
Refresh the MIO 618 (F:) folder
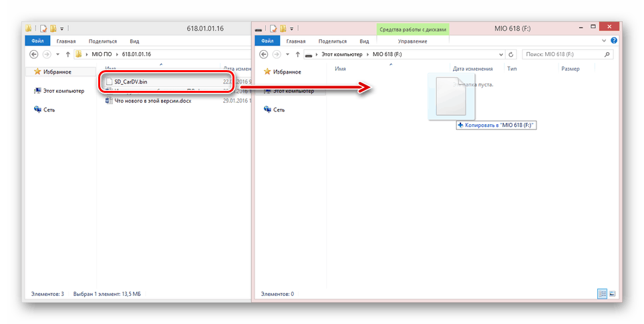512,54
